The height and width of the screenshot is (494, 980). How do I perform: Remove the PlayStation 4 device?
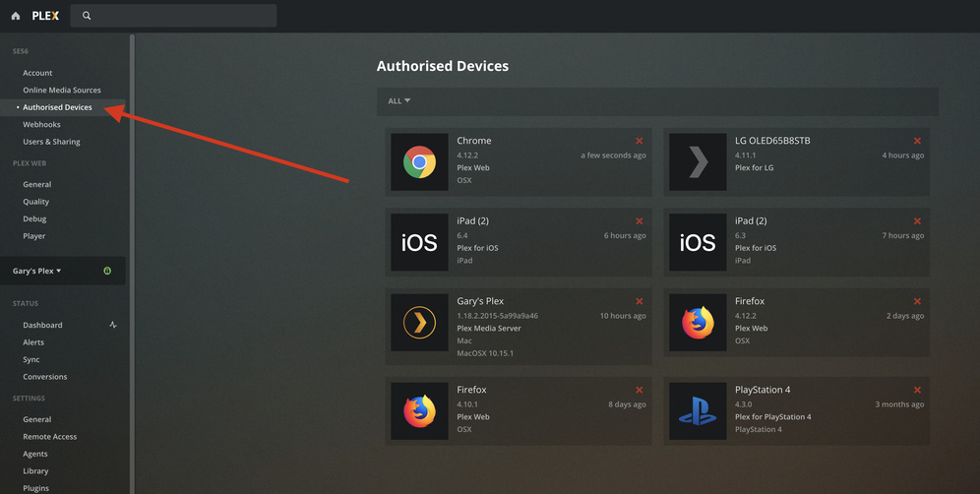[x=917, y=390]
